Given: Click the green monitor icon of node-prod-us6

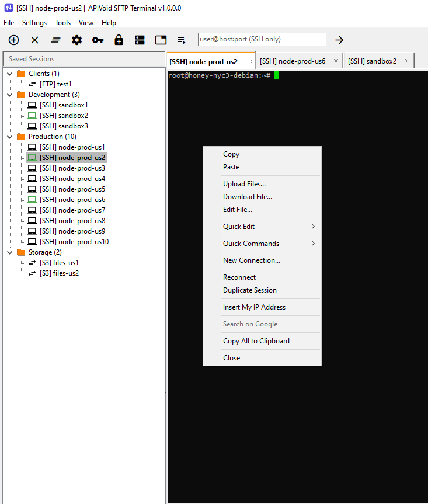Looking at the screenshot, I should click(32, 200).
